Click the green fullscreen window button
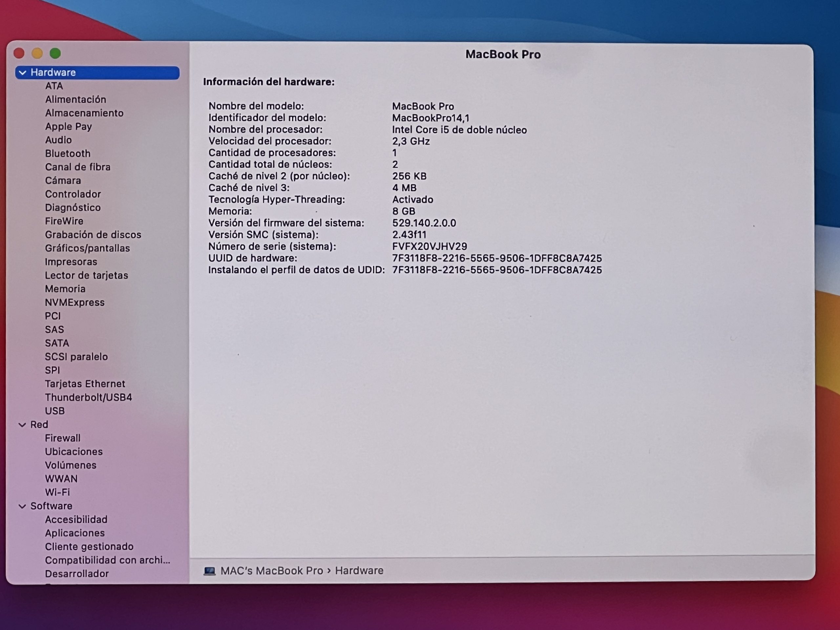Screen dimensions: 840x630 (55, 53)
